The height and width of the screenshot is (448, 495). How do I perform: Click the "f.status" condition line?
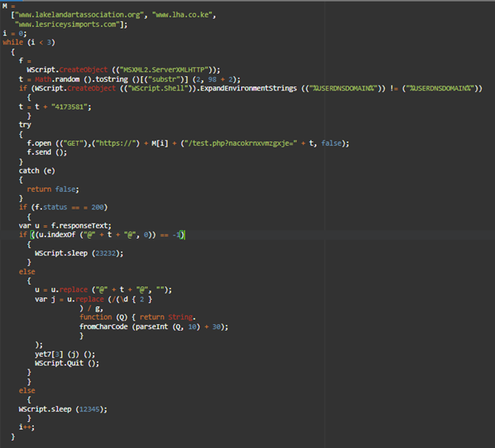click(63, 207)
